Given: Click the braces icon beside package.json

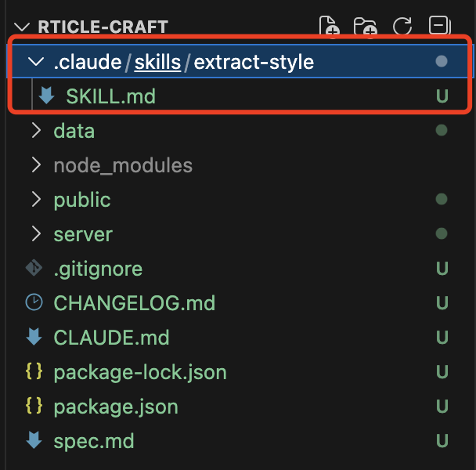Looking at the screenshot, I should (x=34, y=406).
